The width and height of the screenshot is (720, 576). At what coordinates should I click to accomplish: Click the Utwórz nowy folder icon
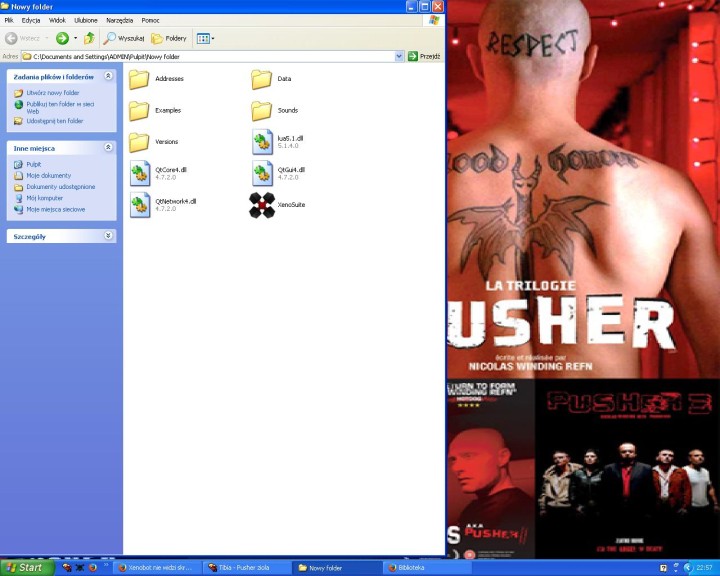18,93
